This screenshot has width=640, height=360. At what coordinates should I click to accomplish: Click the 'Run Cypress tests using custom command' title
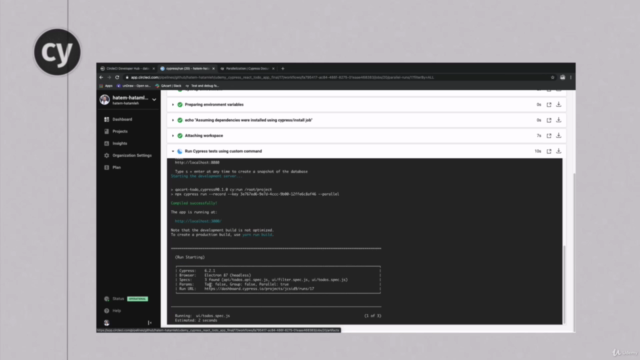[223, 151]
